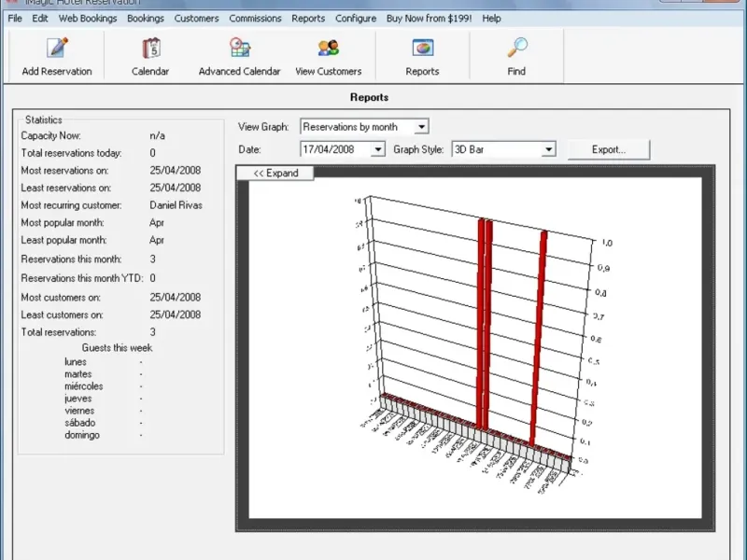The width and height of the screenshot is (747, 560).
Task: Open the Edit menu
Action: pyautogui.click(x=40, y=19)
